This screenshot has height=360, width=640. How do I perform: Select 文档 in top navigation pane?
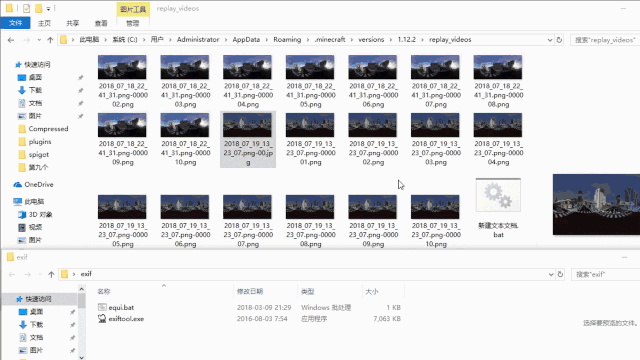[35, 103]
